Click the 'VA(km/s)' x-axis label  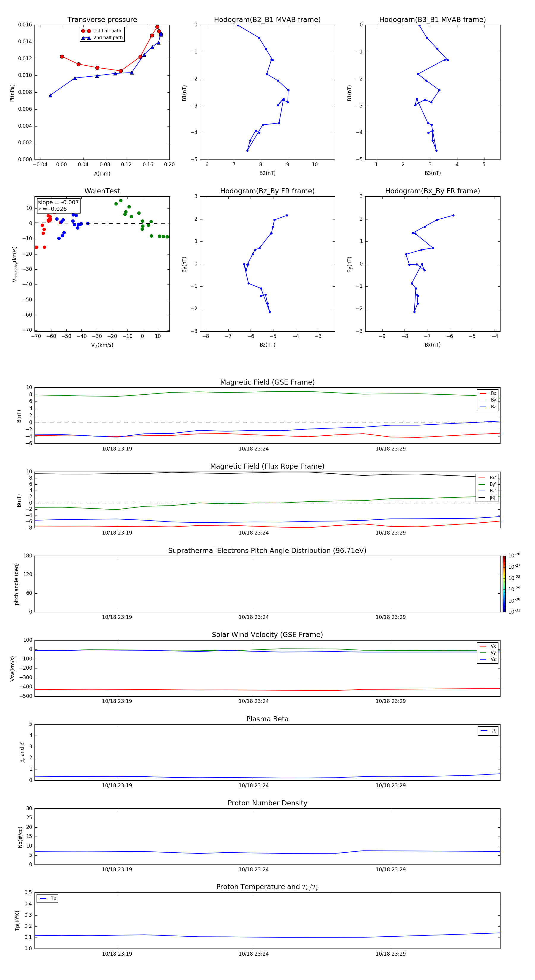(102, 345)
